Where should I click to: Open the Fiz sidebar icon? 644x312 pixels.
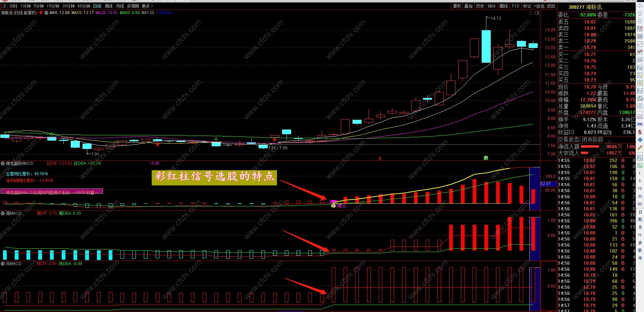[640, 91]
